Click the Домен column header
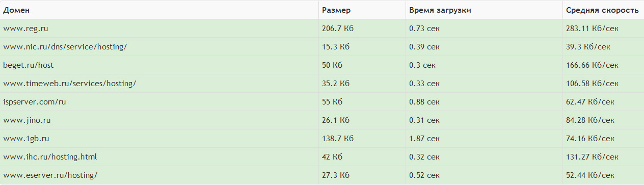Screen dimensions: 644x185 (x=159, y=10)
